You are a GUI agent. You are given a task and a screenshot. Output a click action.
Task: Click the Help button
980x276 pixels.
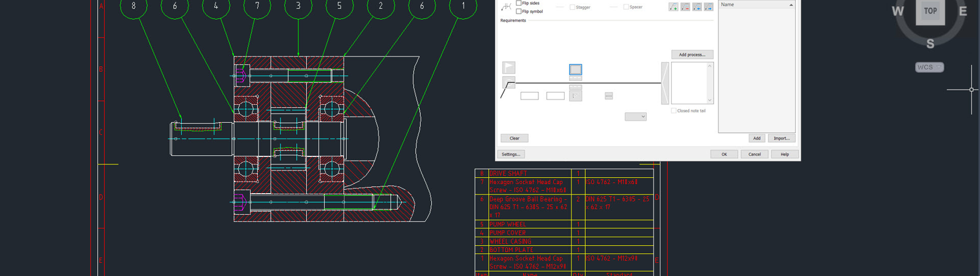[x=785, y=154]
